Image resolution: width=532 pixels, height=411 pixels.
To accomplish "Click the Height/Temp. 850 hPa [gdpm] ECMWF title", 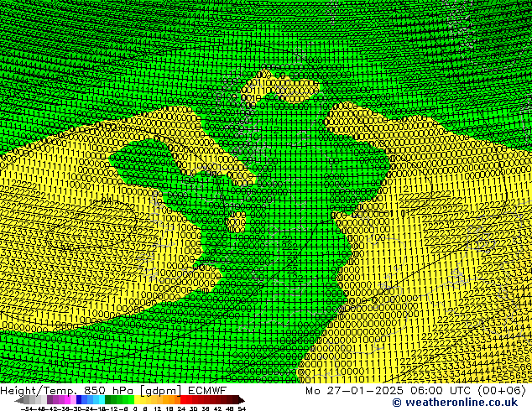I will coord(113,390).
